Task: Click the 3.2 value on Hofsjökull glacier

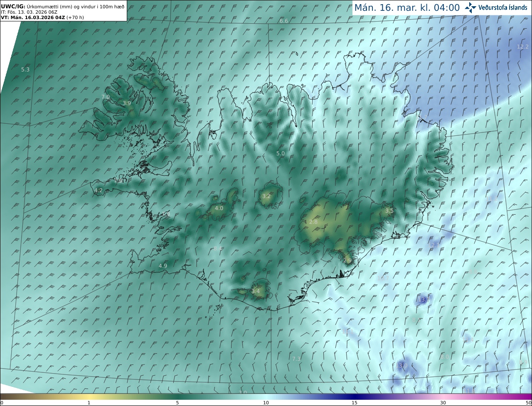Action: (266, 196)
